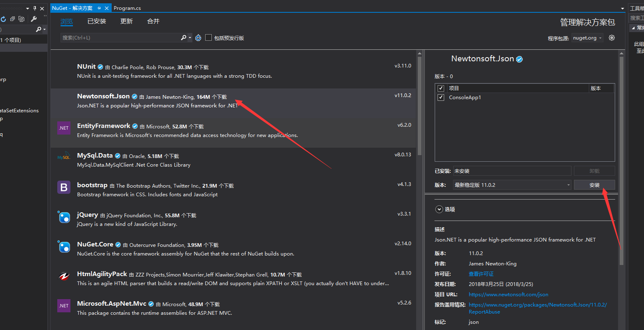Image resolution: width=644 pixels, height=330 pixels.
Task: Click the json tag value
Action: point(474,322)
